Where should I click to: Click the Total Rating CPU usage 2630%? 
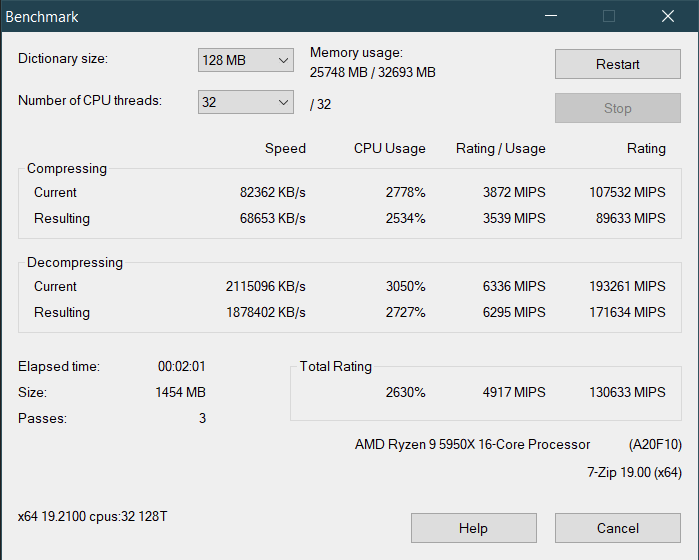[405, 392]
